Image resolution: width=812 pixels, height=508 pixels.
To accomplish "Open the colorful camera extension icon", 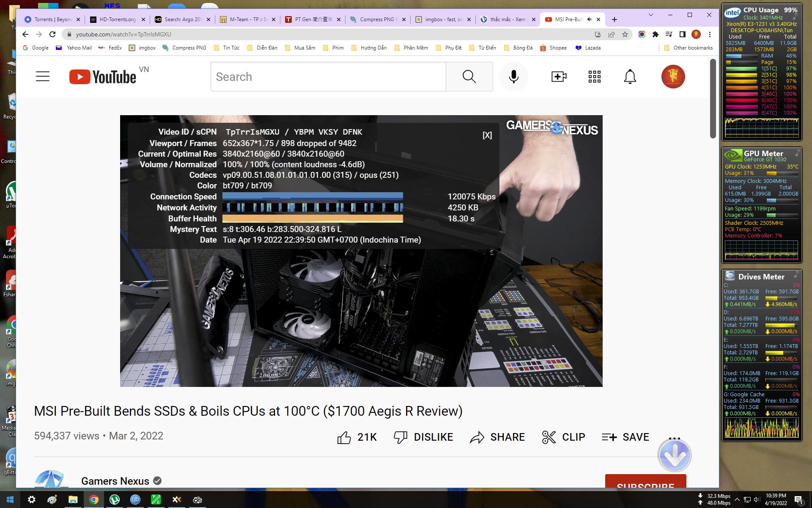I will (x=642, y=34).
